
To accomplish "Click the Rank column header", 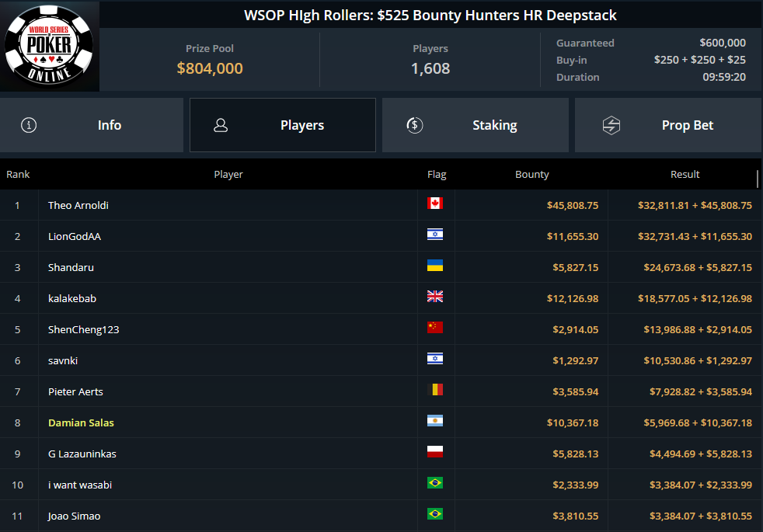I will pyautogui.click(x=18, y=174).
